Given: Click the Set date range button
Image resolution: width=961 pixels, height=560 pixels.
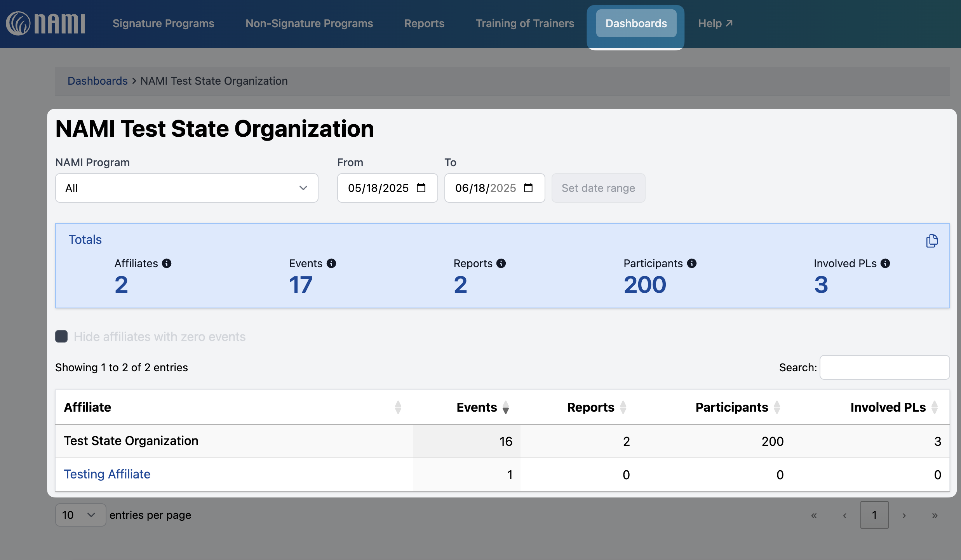Looking at the screenshot, I should click(x=598, y=188).
